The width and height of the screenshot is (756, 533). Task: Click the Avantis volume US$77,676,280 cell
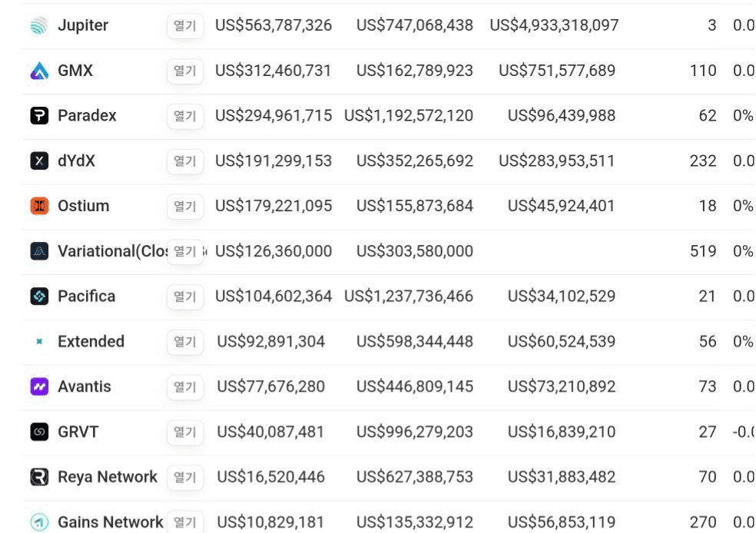pos(271,387)
